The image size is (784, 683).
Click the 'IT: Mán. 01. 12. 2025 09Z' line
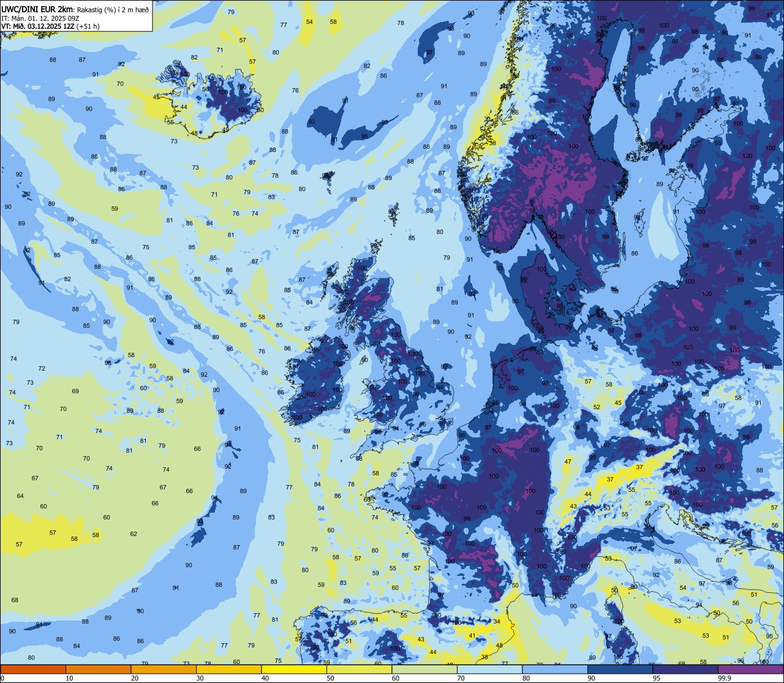(x=41, y=18)
